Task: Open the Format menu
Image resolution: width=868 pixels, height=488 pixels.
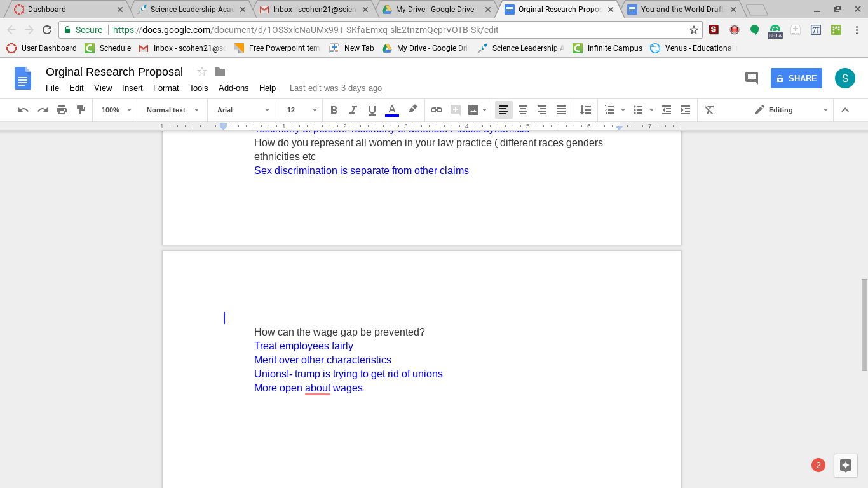Action: 166,88
